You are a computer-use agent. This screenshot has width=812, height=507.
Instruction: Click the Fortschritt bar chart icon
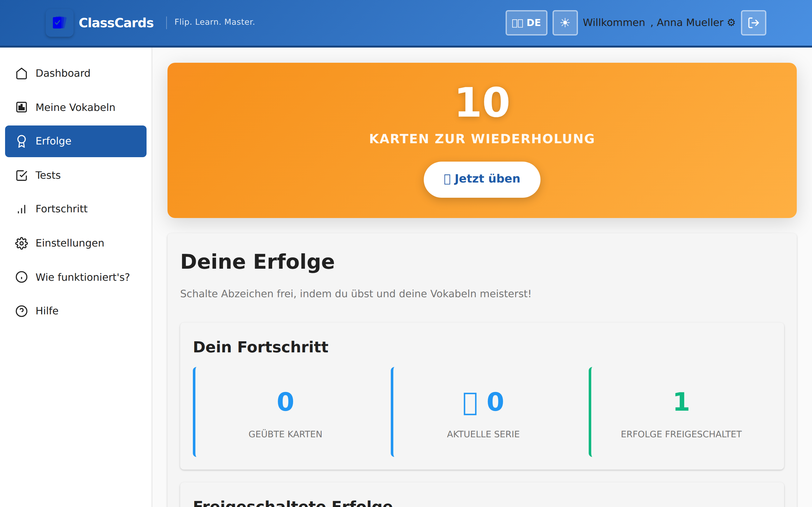pos(22,209)
